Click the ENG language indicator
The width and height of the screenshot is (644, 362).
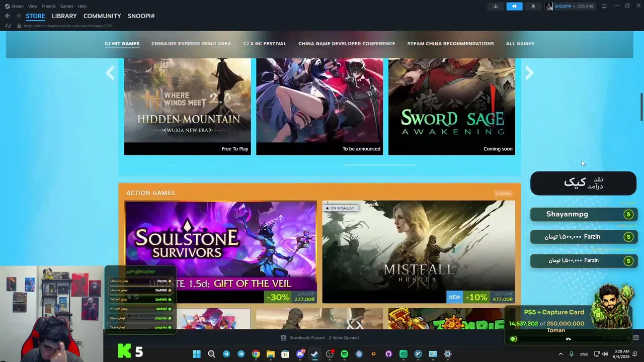point(584,354)
